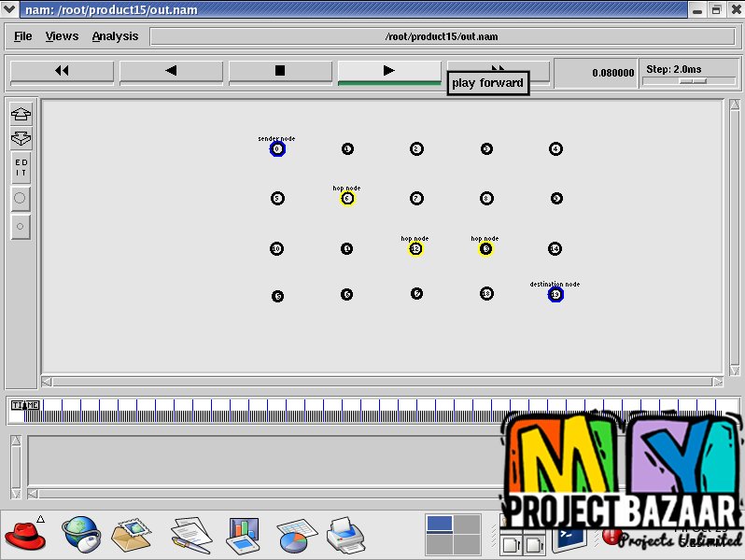This screenshot has height=560, width=745.
Task: Select the blue destination node 19
Action: (555, 295)
